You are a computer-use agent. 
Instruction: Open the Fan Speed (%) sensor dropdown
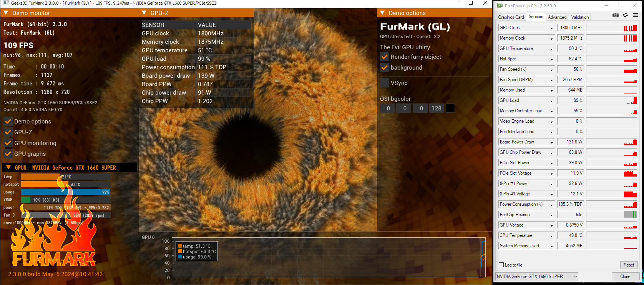(x=552, y=70)
